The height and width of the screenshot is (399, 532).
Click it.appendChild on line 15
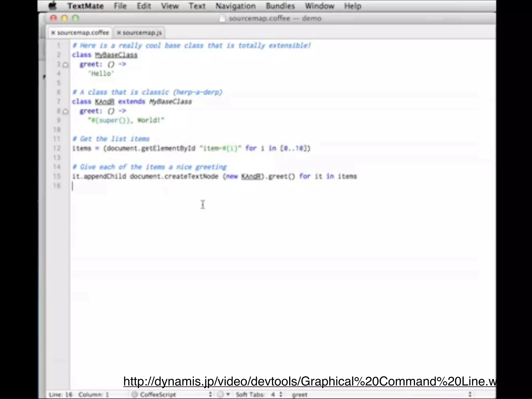(x=99, y=176)
